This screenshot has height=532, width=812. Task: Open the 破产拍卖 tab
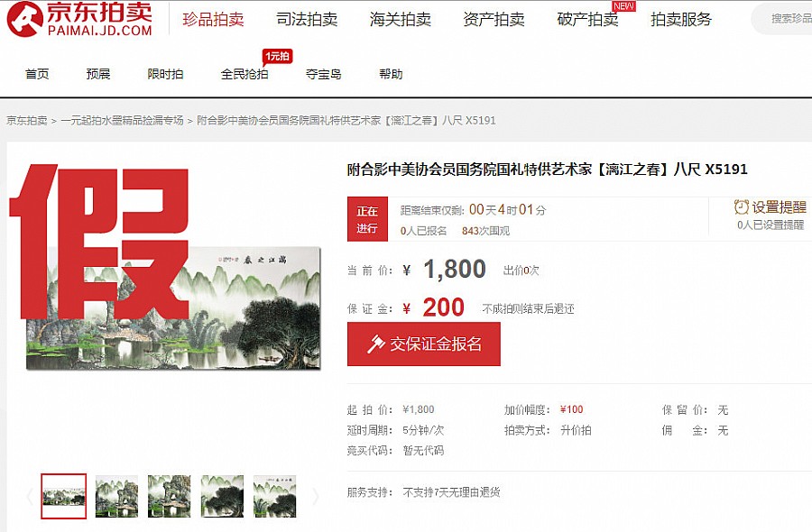click(587, 20)
